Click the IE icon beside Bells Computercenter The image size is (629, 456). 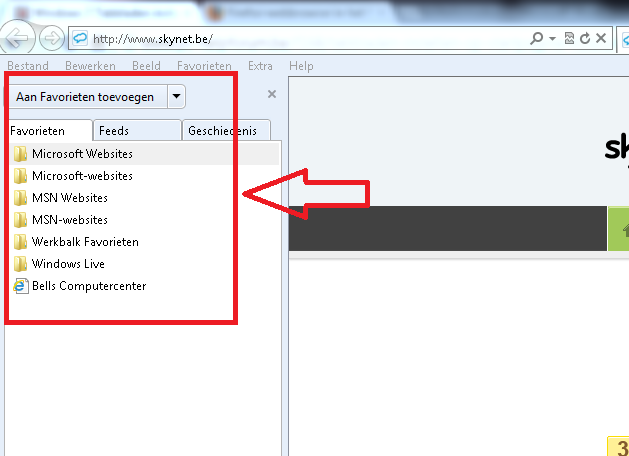tap(20, 286)
